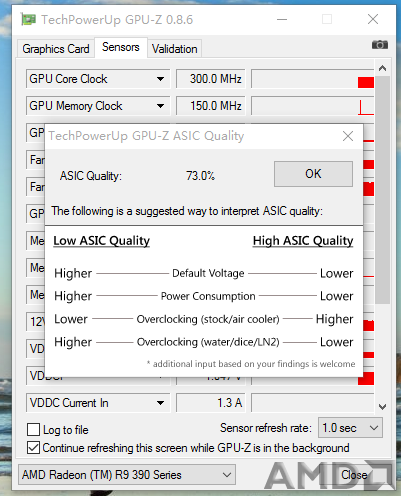The width and height of the screenshot is (401, 496).
Task: Click the camera screenshot icon
Action: [380, 44]
